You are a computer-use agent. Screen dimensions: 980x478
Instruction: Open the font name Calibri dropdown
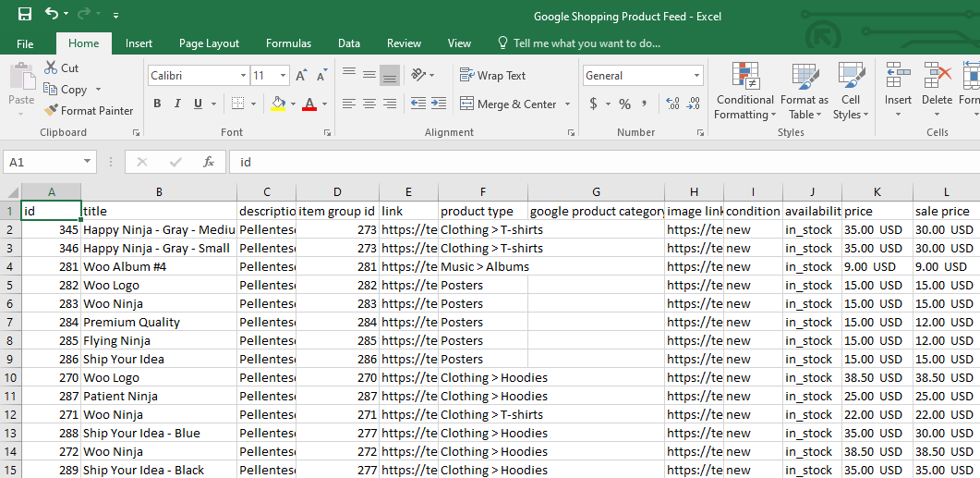click(x=243, y=76)
